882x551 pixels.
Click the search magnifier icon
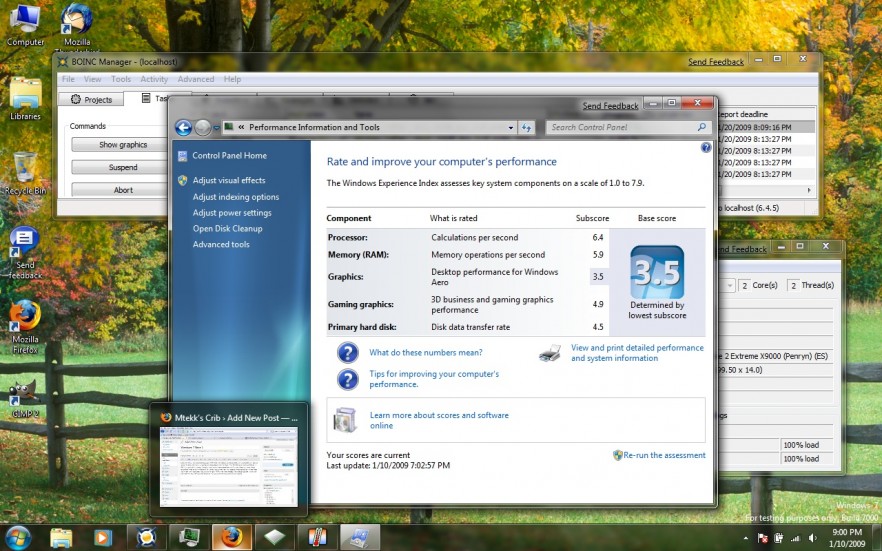702,128
